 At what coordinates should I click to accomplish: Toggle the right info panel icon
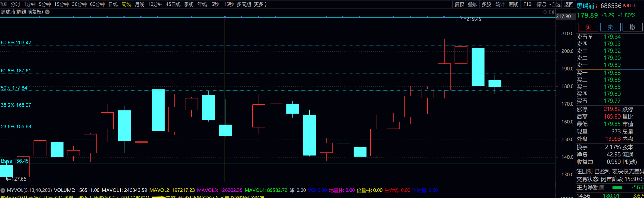552,12
